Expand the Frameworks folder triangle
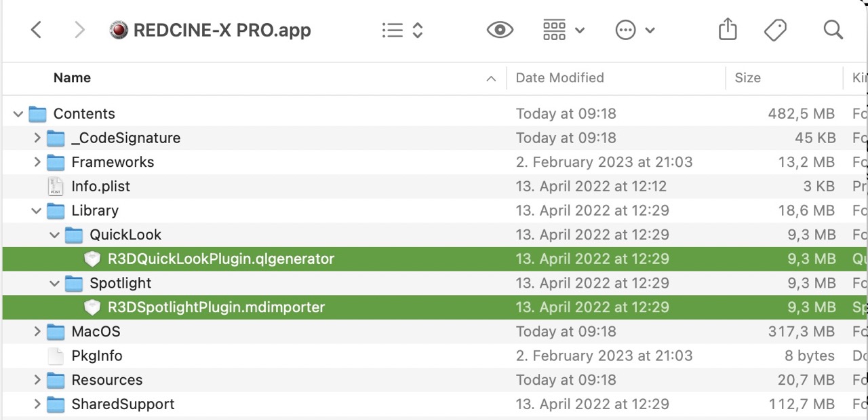This screenshot has height=420, width=868. (37, 163)
